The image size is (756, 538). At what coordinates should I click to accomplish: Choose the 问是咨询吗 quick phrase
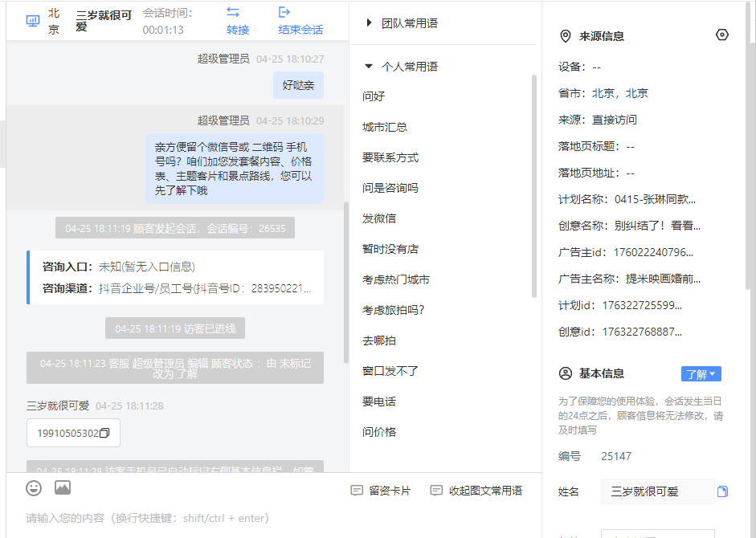coord(390,188)
